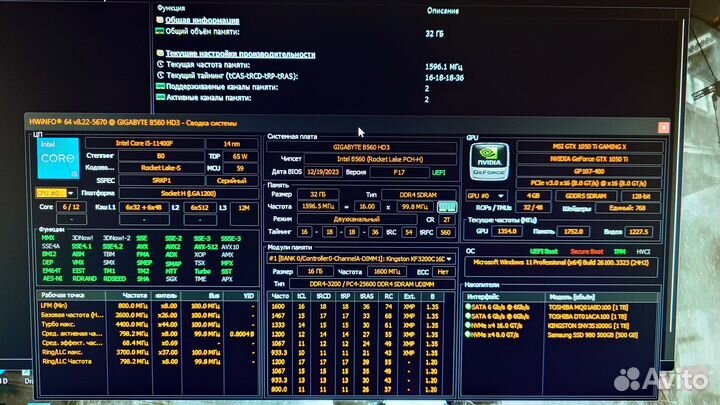Viewport: 720px width, 405px height.
Task: Click the ECC value Нет
Action: point(443,272)
